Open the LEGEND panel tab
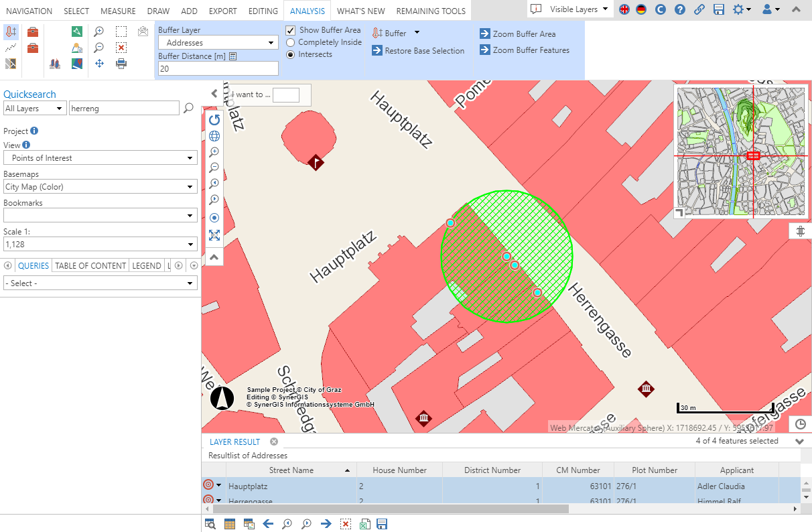Viewport: 812px width, 532px height. (x=146, y=265)
